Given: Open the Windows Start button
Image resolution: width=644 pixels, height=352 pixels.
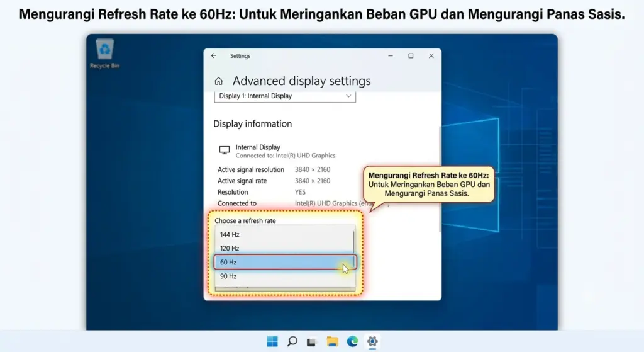Looking at the screenshot, I should [x=272, y=341].
